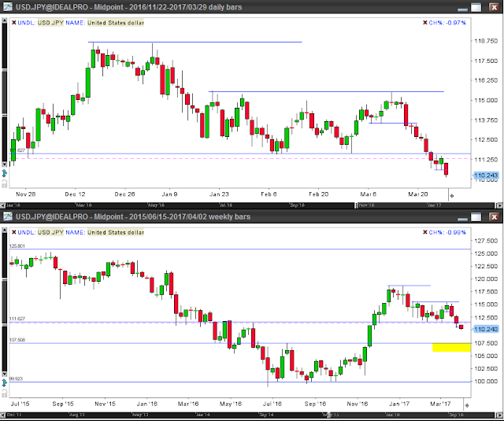Maximize the weekly bars chart window
Screen dimensions: 504x421
pos(476,216)
